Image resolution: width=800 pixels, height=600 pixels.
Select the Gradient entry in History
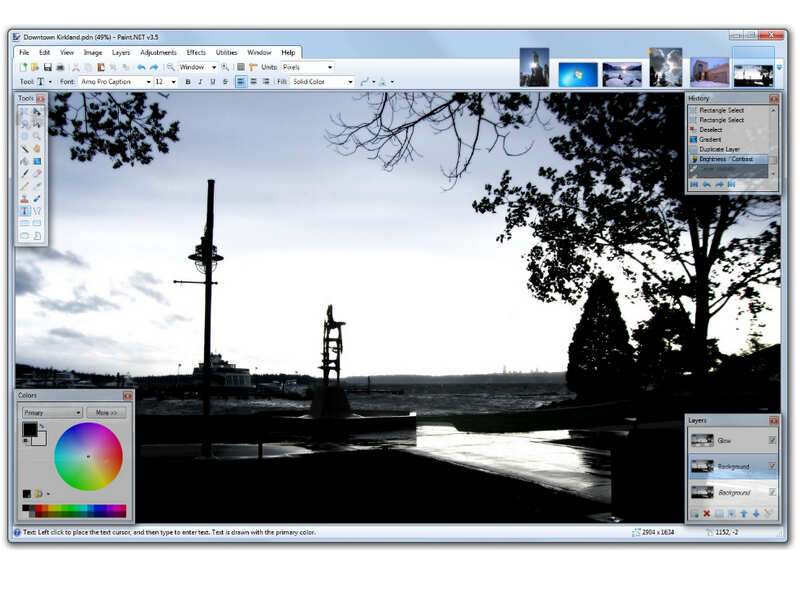(x=711, y=139)
